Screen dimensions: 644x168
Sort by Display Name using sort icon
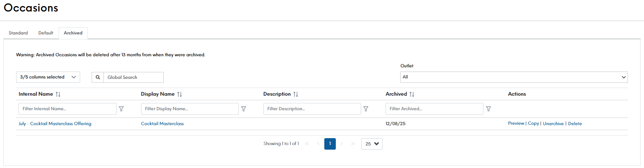pyautogui.click(x=179, y=94)
